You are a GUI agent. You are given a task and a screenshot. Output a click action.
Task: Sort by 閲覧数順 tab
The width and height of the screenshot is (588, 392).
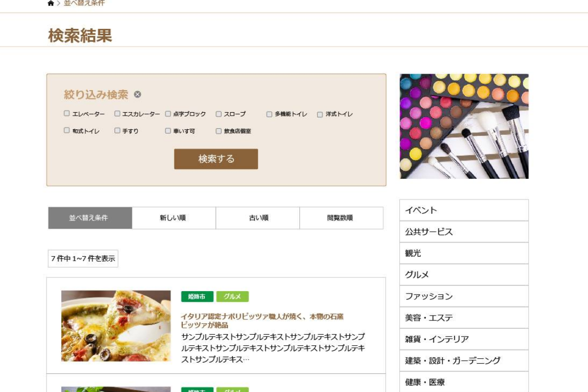point(341,218)
